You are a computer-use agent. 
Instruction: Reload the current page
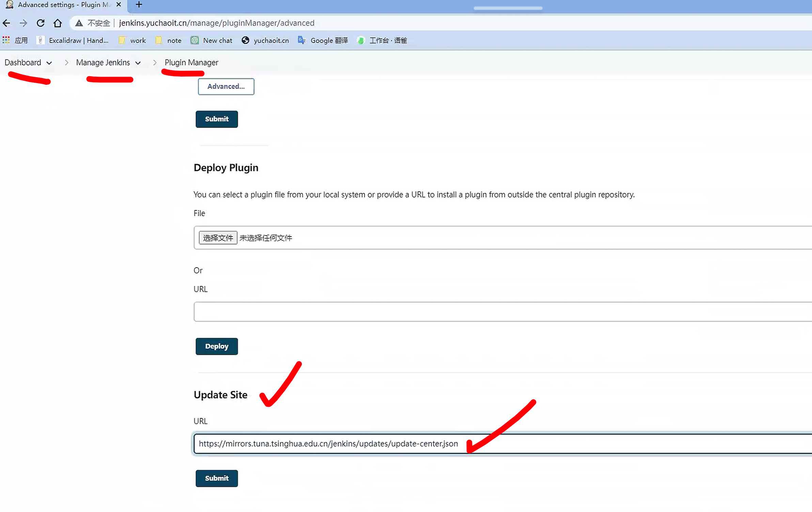pyautogui.click(x=41, y=23)
